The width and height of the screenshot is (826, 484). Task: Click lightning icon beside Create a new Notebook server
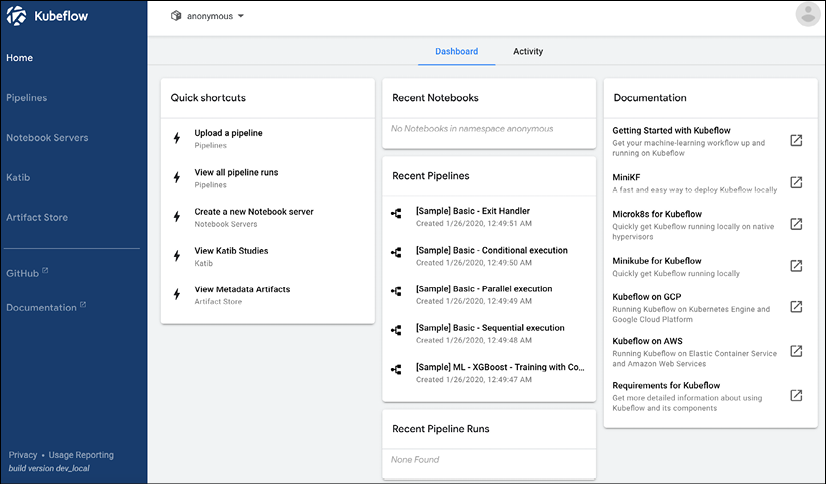point(177,216)
